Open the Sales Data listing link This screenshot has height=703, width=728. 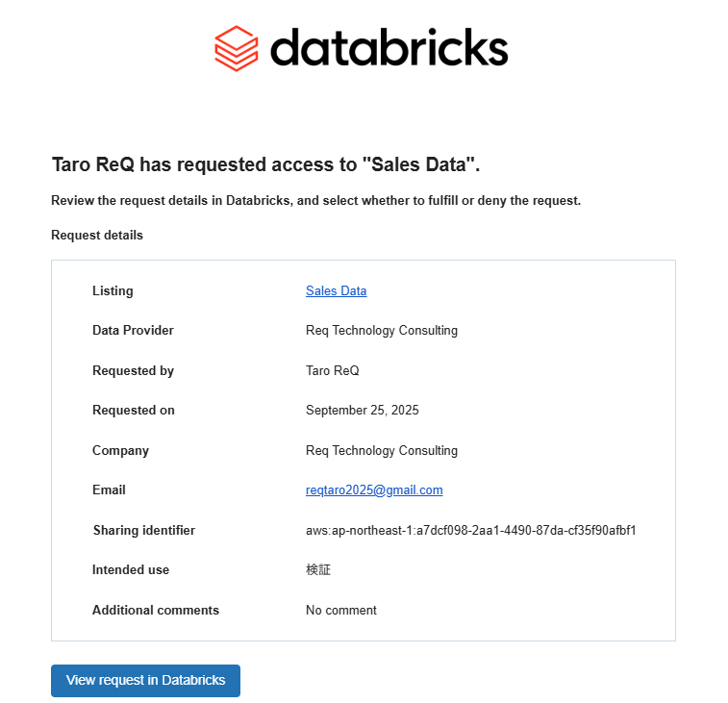(x=336, y=290)
